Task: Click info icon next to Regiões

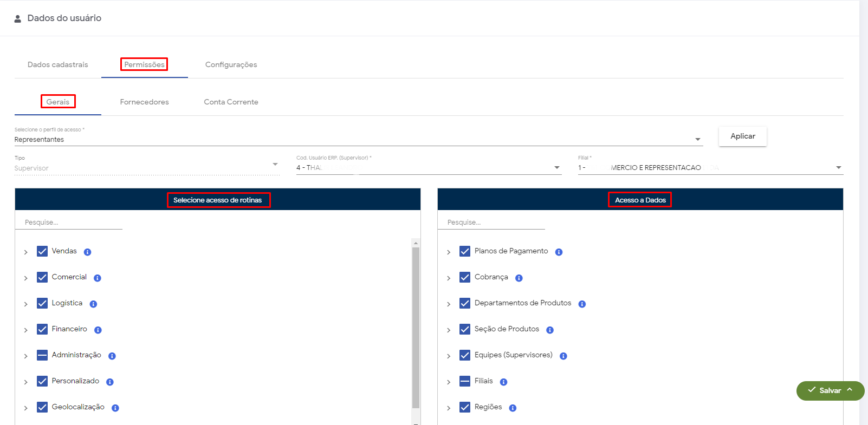Action: 513,408
